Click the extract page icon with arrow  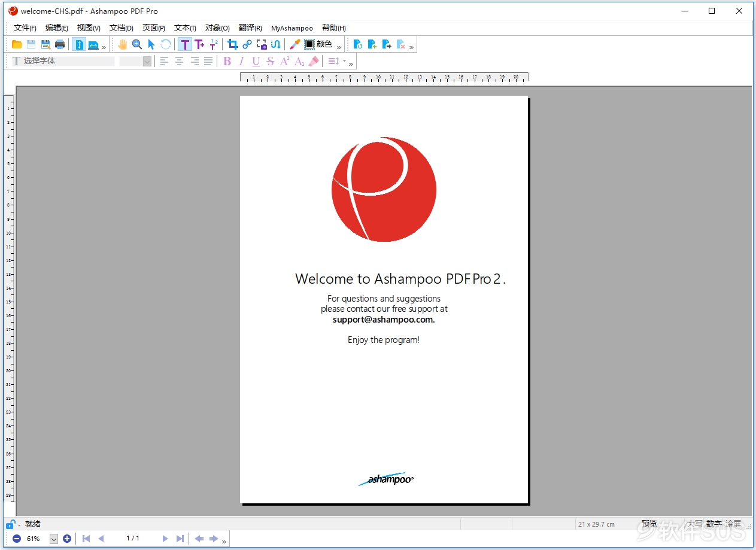coord(386,44)
